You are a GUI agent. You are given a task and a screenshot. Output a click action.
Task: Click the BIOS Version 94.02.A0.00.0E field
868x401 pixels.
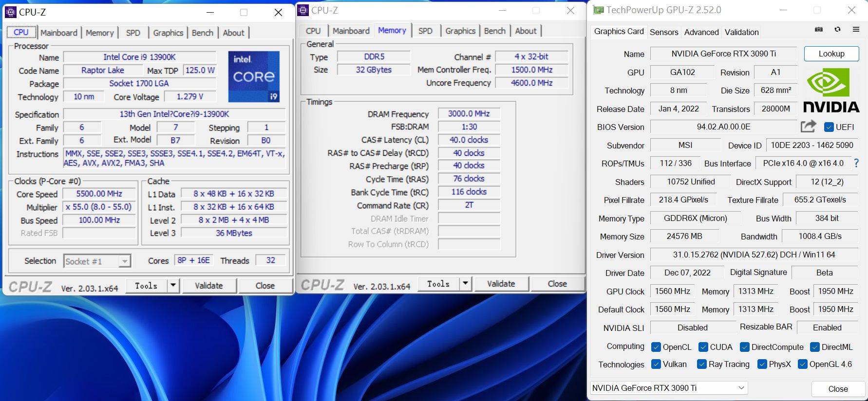tap(723, 127)
